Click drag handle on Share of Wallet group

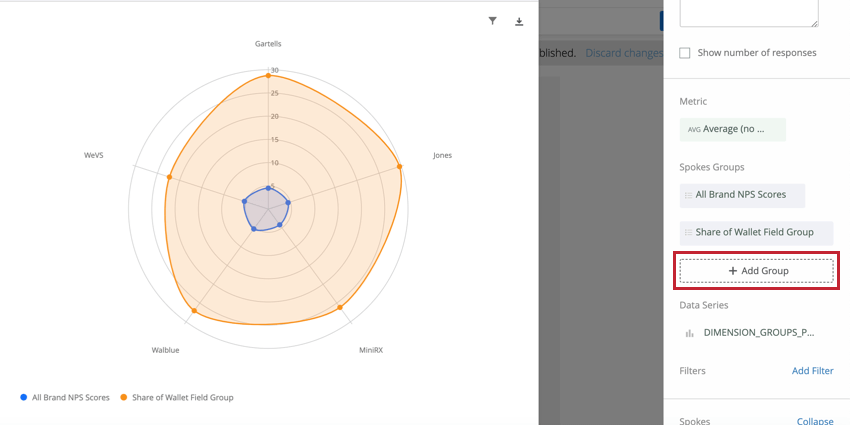(x=688, y=232)
